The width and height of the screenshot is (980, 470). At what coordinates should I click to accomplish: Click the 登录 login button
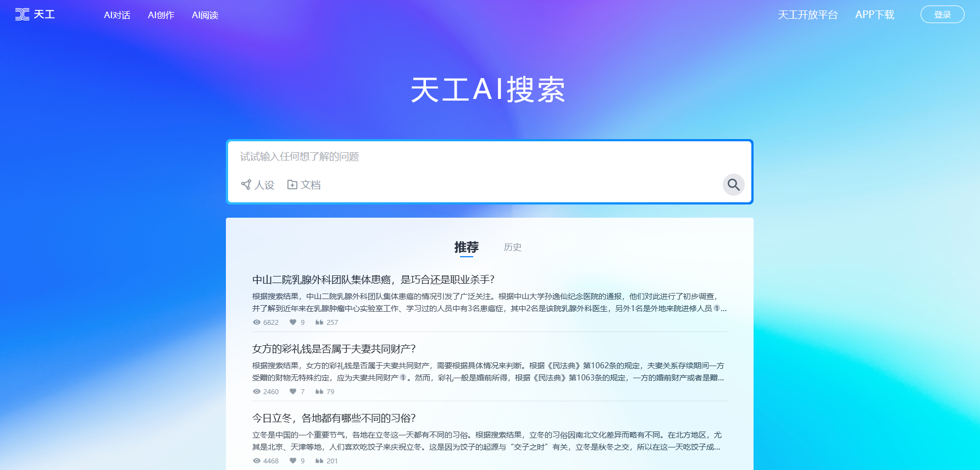tap(942, 14)
